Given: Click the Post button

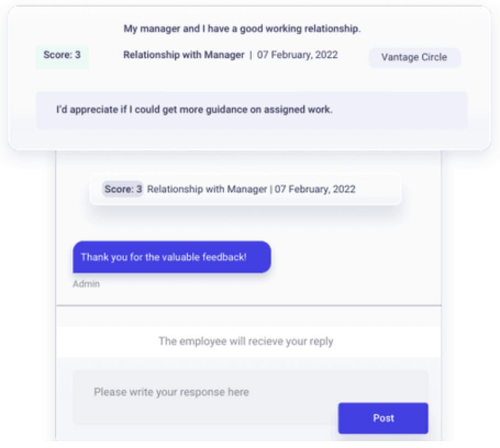Looking at the screenshot, I should point(383,418).
